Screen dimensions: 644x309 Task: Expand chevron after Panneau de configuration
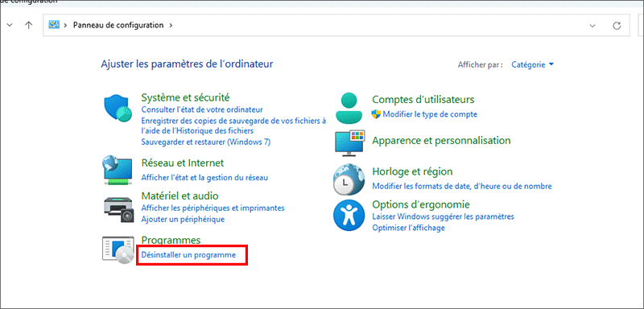(x=171, y=25)
